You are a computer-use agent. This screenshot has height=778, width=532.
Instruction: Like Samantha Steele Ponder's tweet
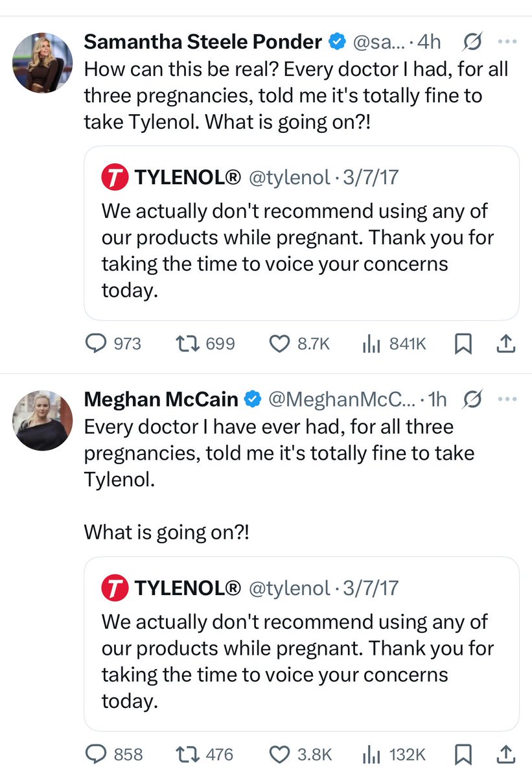279,344
